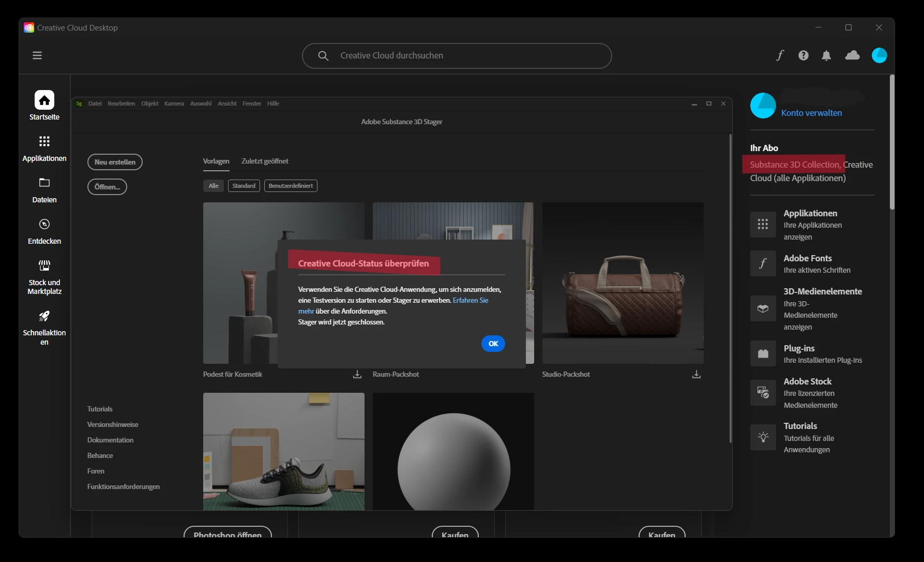Maximize the Creative Cloud Desktop window
924x562 pixels.
(x=849, y=27)
